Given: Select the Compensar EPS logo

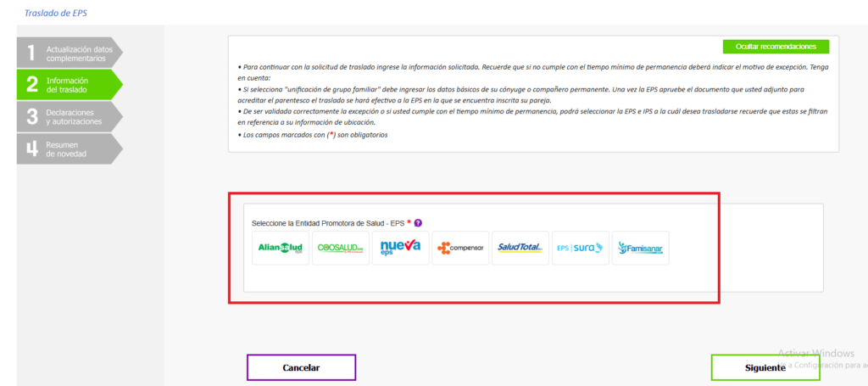Looking at the screenshot, I should tap(460, 248).
